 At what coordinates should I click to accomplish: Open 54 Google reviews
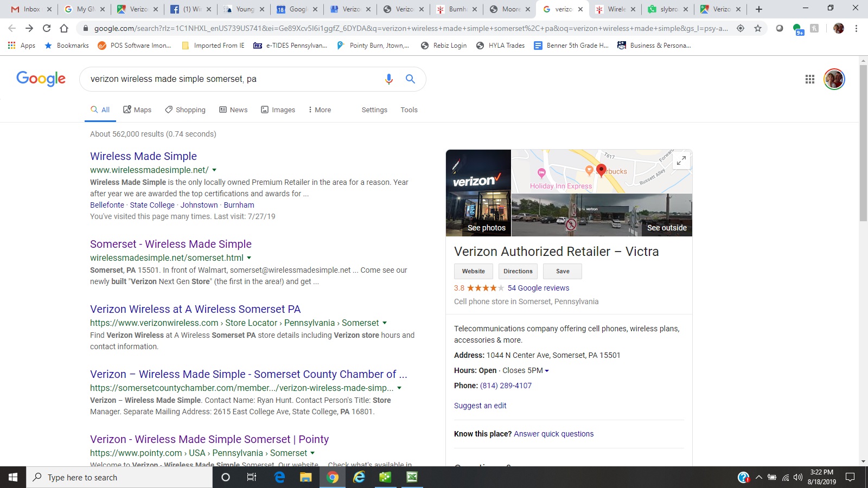[x=538, y=288]
